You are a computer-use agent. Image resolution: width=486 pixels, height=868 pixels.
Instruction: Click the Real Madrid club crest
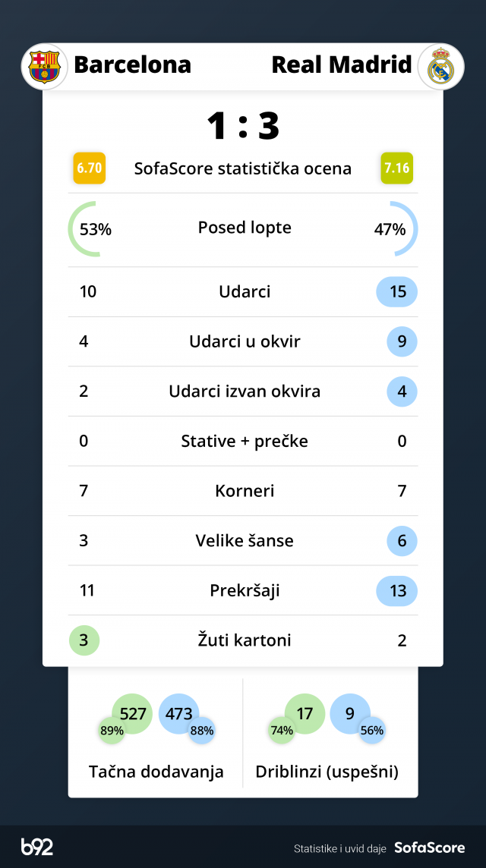coord(440,66)
